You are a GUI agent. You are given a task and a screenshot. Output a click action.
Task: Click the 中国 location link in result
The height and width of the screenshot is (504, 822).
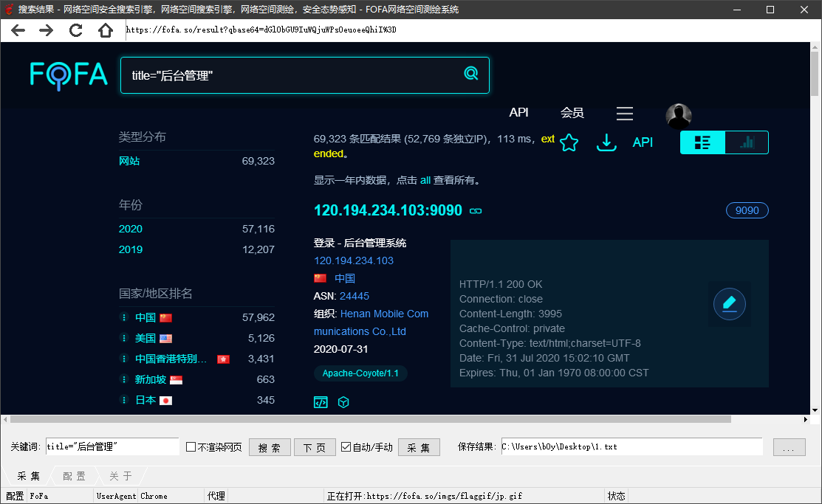tap(344, 278)
